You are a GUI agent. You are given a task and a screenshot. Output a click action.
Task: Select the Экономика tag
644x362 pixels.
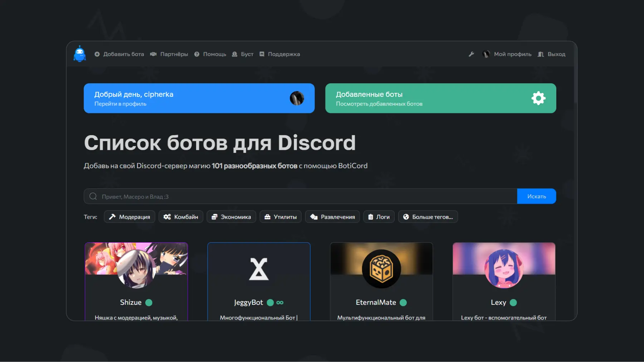coord(231,217)
